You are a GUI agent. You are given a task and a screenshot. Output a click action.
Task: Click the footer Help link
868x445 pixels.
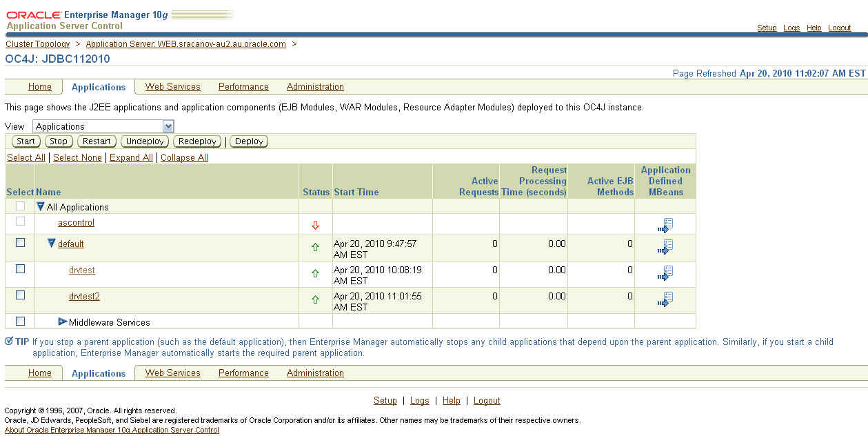coord(452,400)
